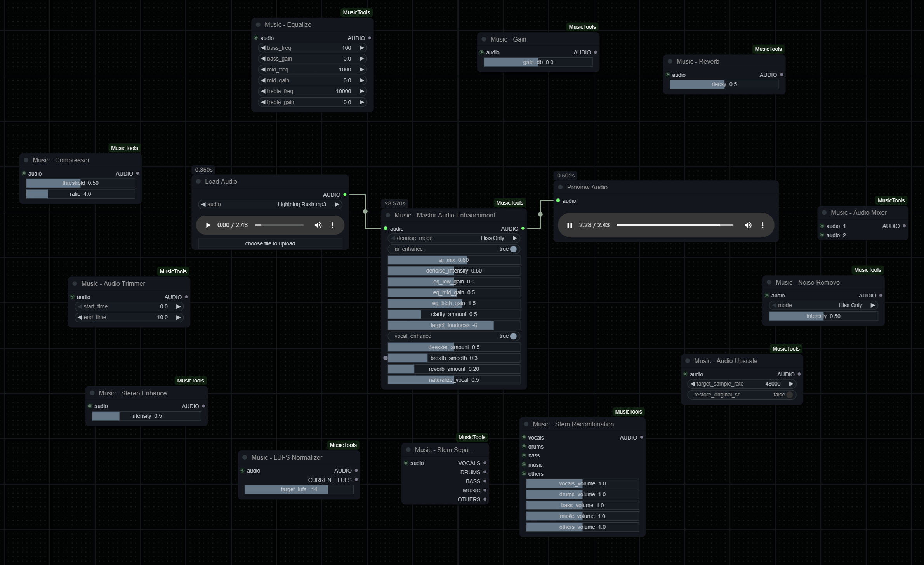
Task: Adjust gain_db slider in Gain node
Action: 538,62
